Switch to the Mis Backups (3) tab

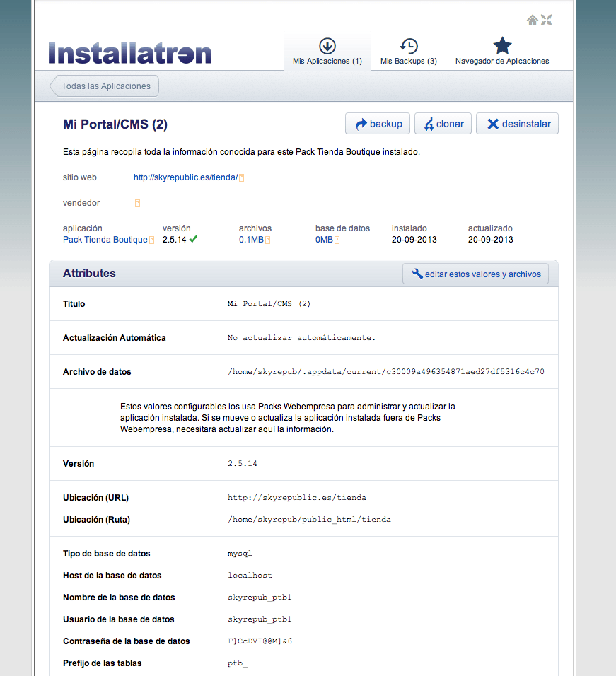409,52
